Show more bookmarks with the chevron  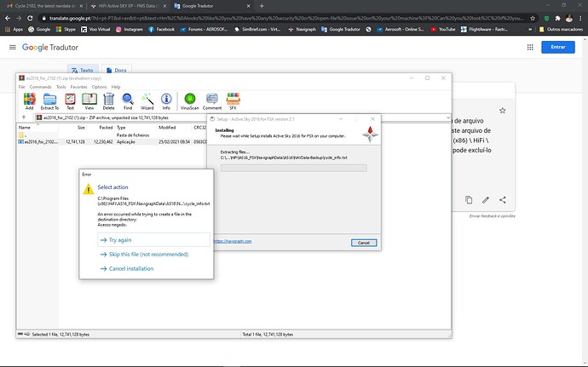530,29
